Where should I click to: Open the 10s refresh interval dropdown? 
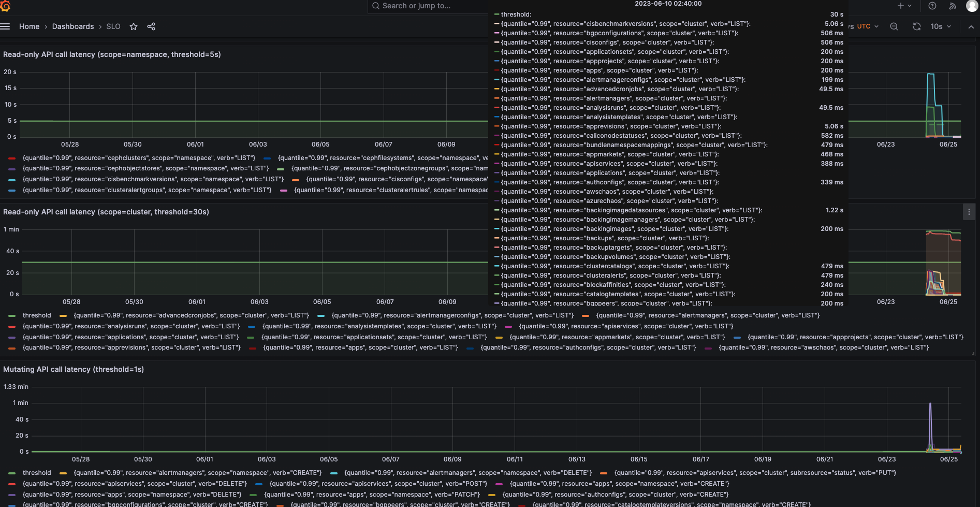tap(941, 26)
